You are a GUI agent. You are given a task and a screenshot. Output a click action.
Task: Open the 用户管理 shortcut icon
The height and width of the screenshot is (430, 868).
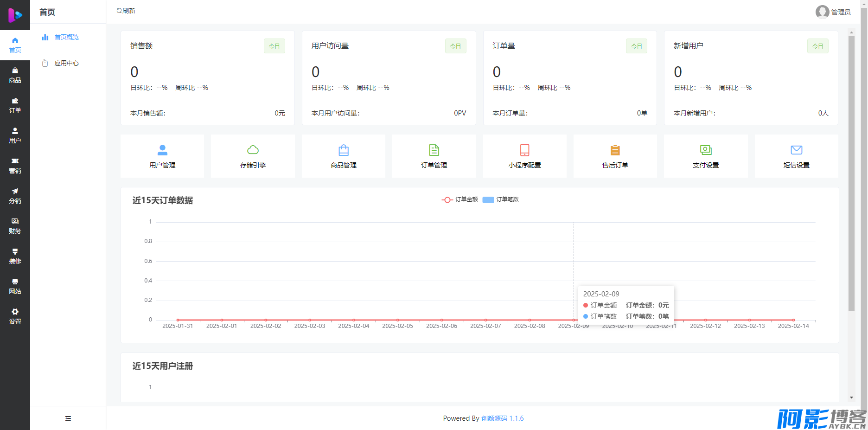[x=162, y=150]
